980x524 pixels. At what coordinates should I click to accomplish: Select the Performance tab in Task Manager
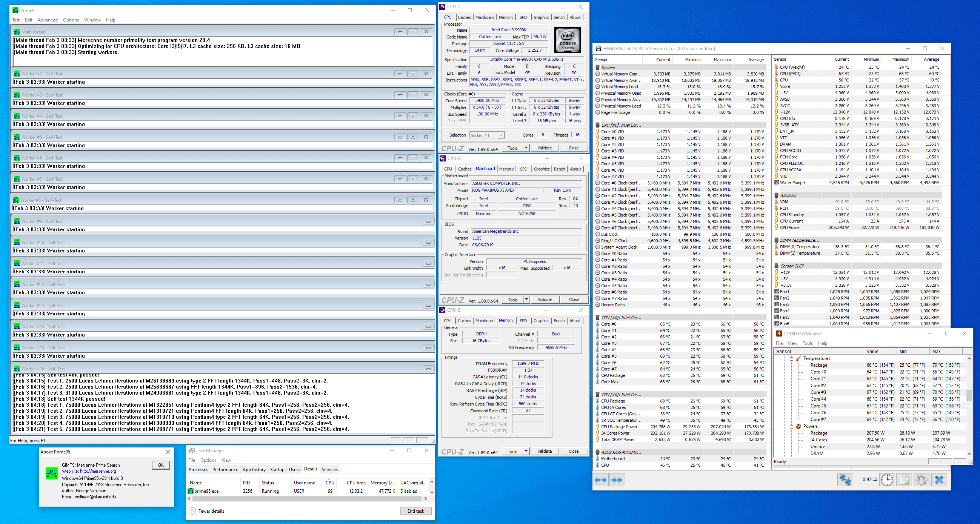(225, 470)
